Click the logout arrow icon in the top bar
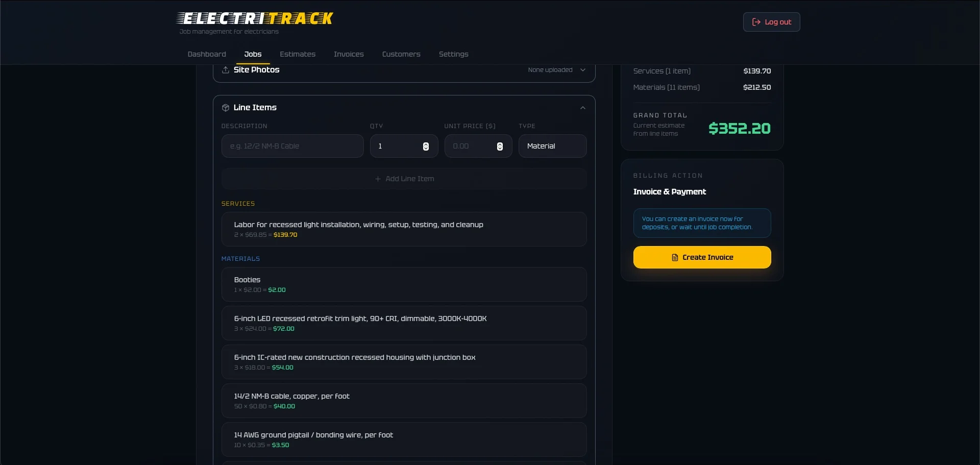 (x=757, y=22)
